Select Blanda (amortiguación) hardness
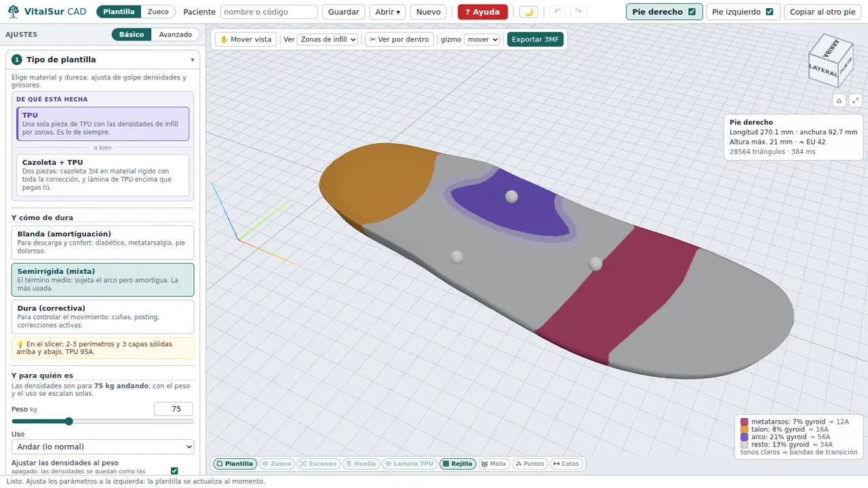 coord(103,243)
